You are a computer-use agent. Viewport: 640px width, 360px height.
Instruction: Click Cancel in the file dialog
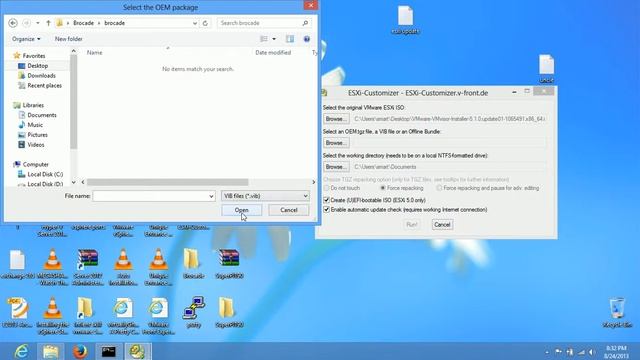tap(289, 210)
